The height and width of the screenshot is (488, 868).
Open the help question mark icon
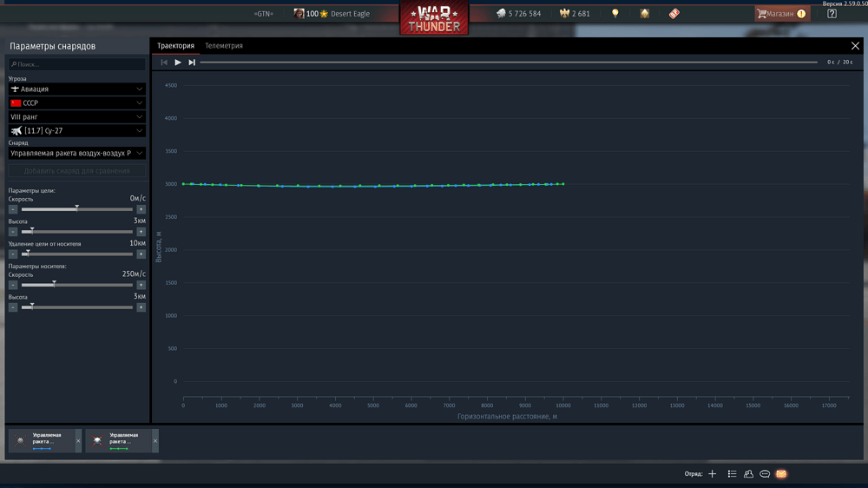point(832,13)
